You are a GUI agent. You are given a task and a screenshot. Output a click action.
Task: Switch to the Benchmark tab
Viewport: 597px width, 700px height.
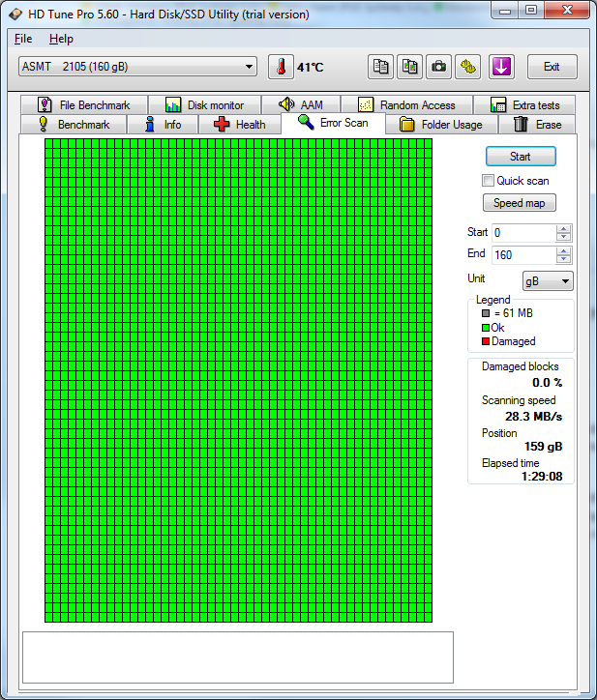click(74, 124)
